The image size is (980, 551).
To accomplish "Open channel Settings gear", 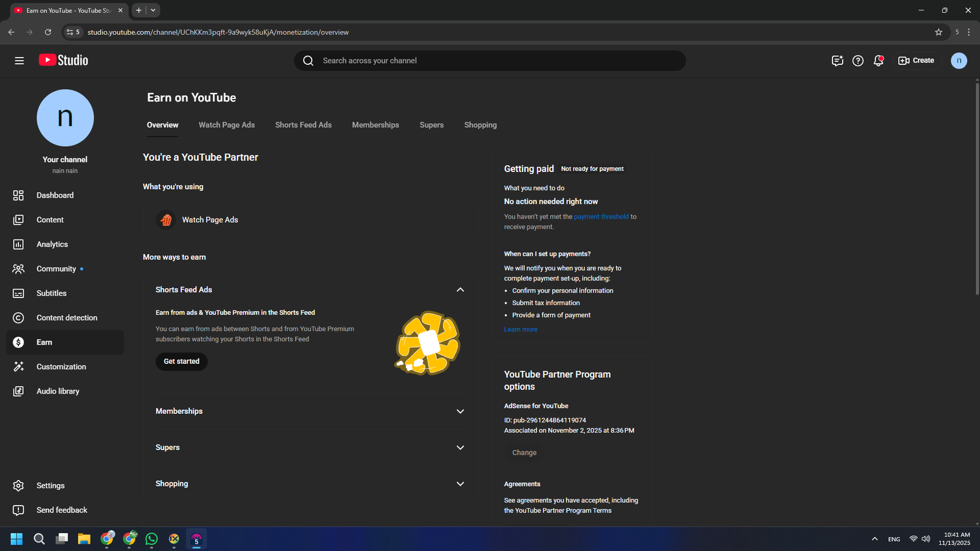I will 18,485.
